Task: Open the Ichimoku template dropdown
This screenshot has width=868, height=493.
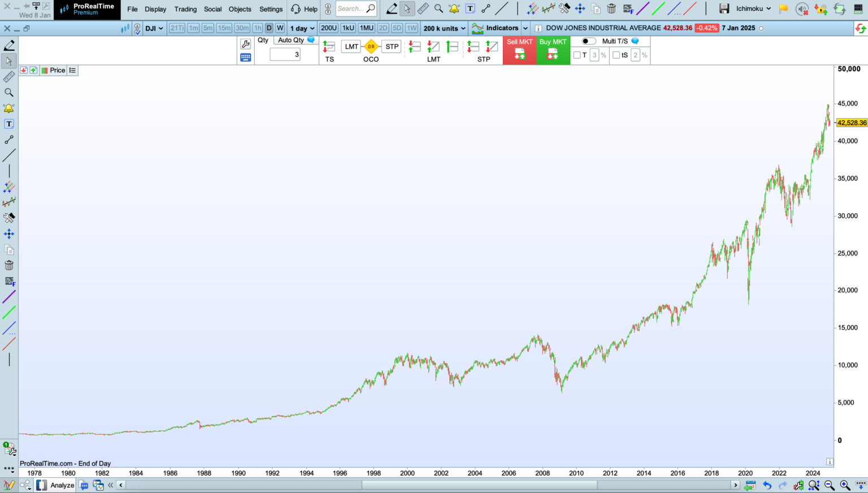Action: click(x=754, y=9)
